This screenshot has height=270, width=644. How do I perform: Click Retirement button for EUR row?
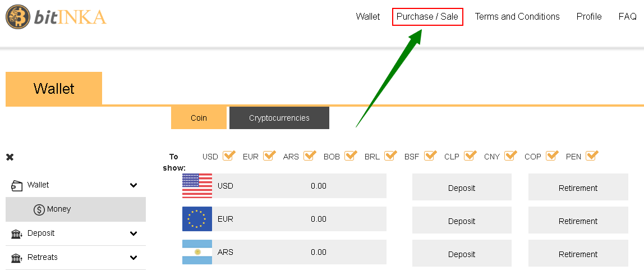point(578,220)
